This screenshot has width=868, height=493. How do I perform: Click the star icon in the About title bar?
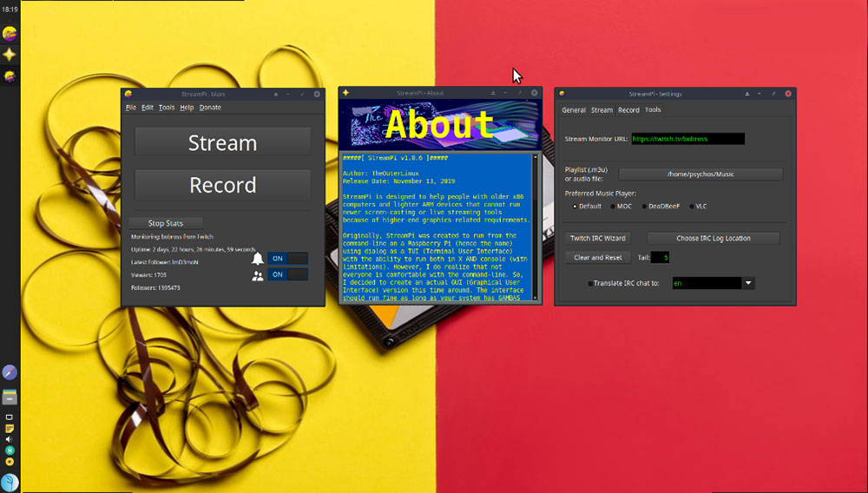tap(346, 93)
